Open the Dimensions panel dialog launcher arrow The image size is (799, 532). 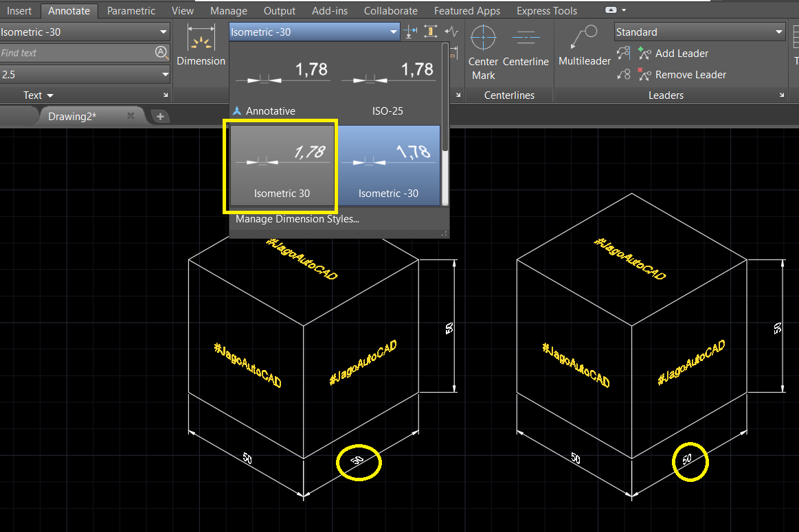(458, 95)
